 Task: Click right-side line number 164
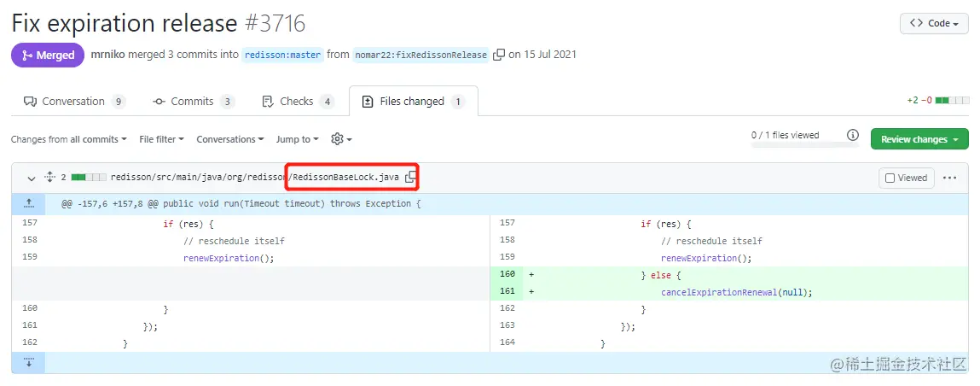pos(507,342)
